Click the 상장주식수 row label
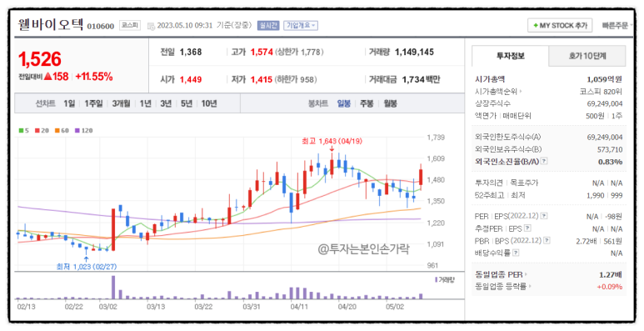This screenshot has width=644, height=331. (x=492, y=103)
